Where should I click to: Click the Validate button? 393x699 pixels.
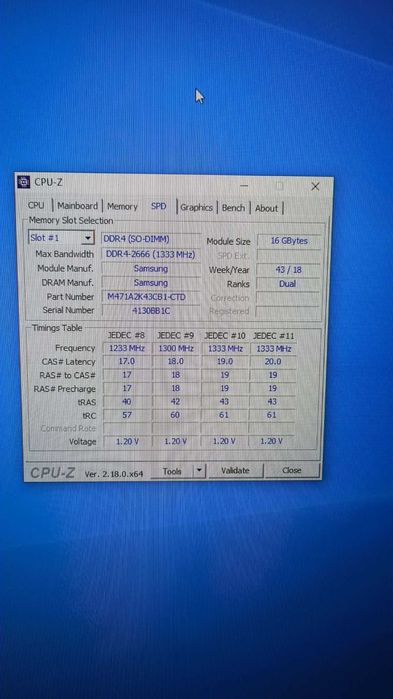[235, 471]
